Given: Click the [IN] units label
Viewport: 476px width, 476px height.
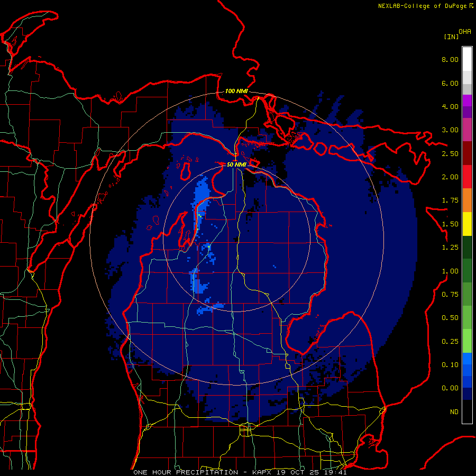Looking at the screenshot, I should (451, 36).
